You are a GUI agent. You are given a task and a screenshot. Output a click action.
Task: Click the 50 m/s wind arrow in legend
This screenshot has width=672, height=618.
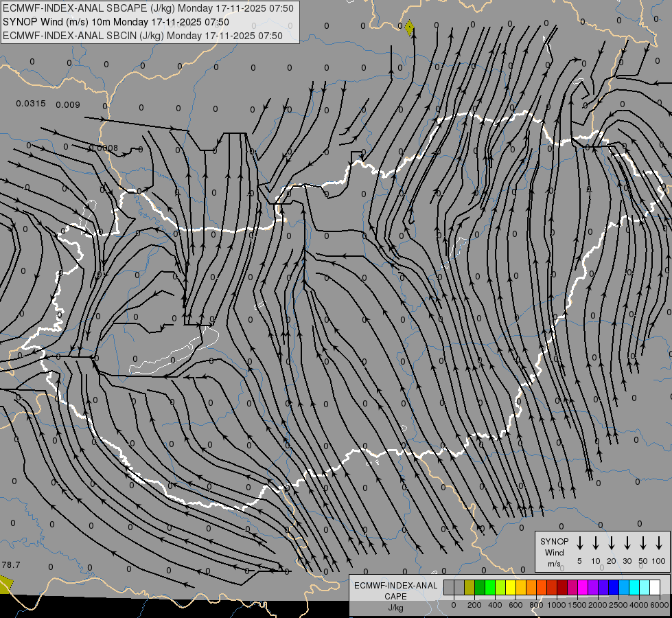(x=643, y=542)
